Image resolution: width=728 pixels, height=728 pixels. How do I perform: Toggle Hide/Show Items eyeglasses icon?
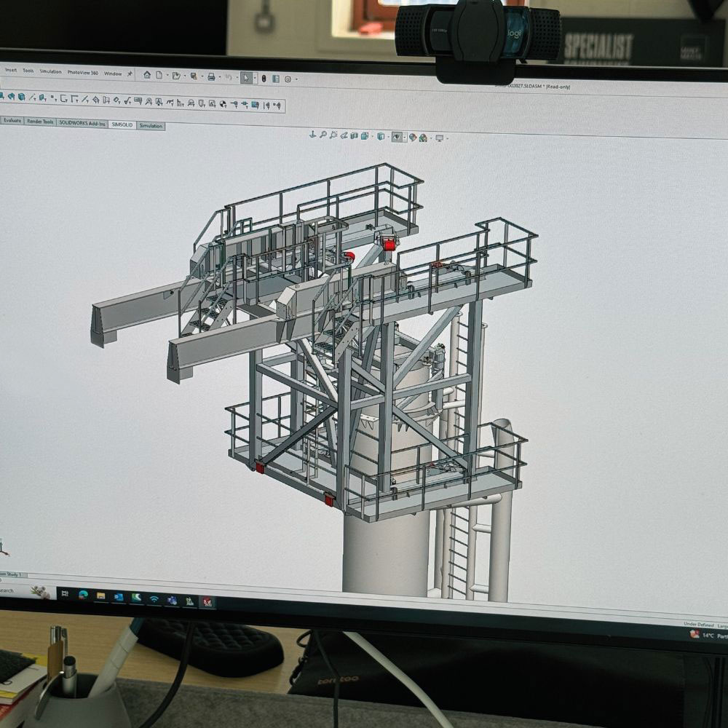tap(397, 136)
